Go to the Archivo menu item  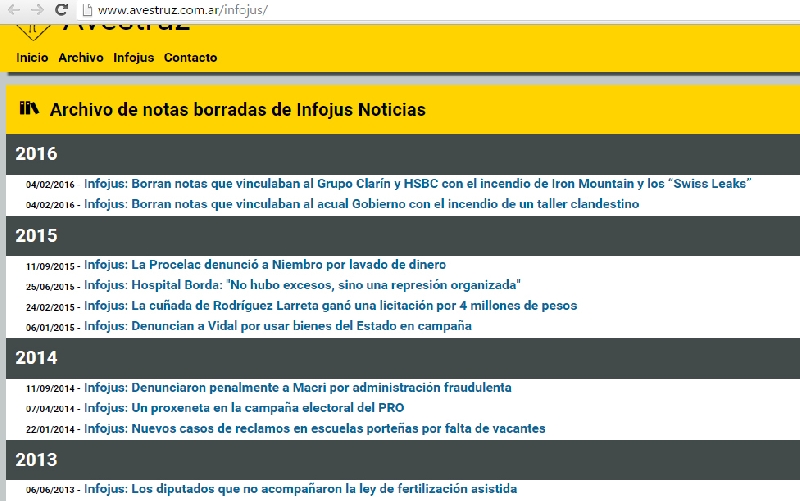pyautogui.click(x=81, y=58)
